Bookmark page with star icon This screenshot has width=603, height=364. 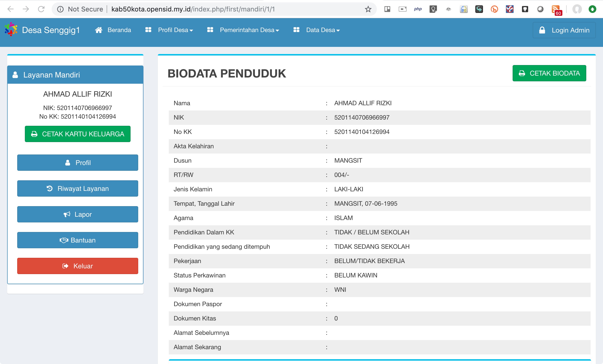[368, 9]
